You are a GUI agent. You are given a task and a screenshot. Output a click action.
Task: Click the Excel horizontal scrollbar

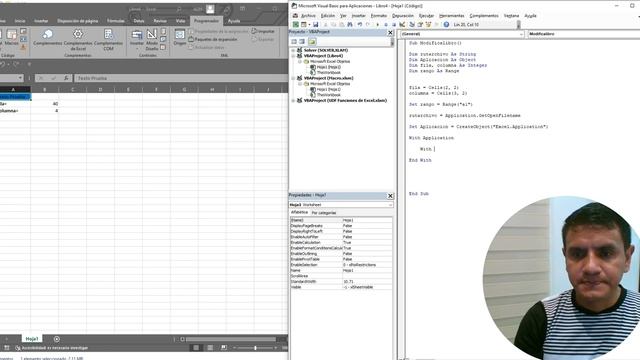pyautogui.click(x=231, y=339)
